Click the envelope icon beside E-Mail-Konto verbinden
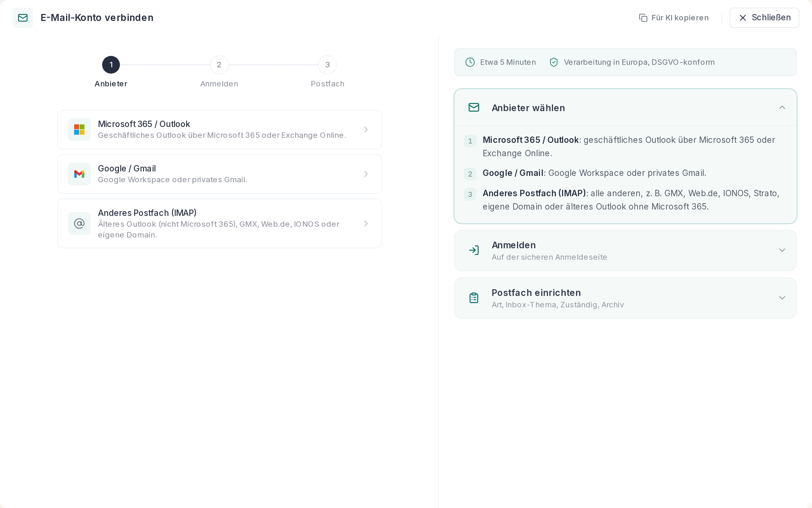 [x=23, y=18]
